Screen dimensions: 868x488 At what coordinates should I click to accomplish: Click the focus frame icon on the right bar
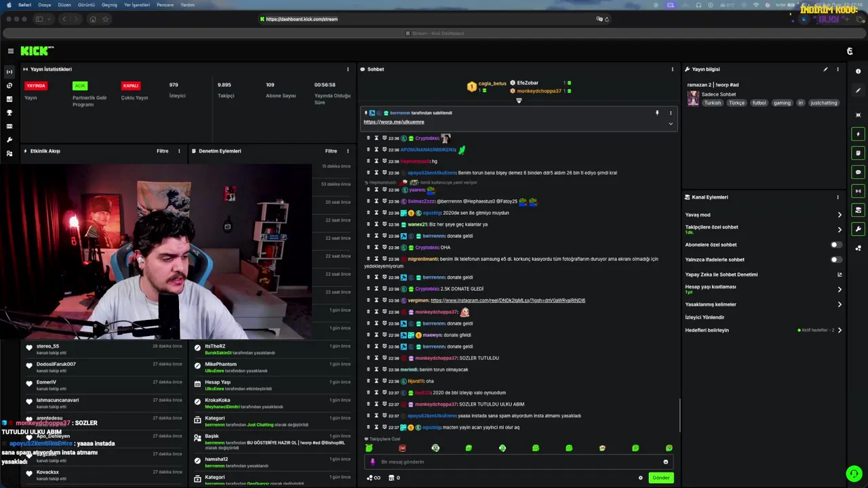pyautogui.click(x=859, y=115)
